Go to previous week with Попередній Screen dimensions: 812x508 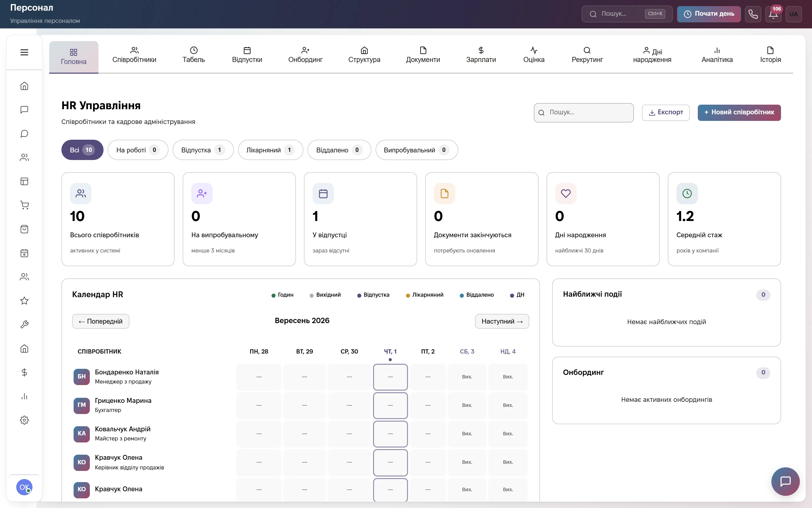click(101, 321)
